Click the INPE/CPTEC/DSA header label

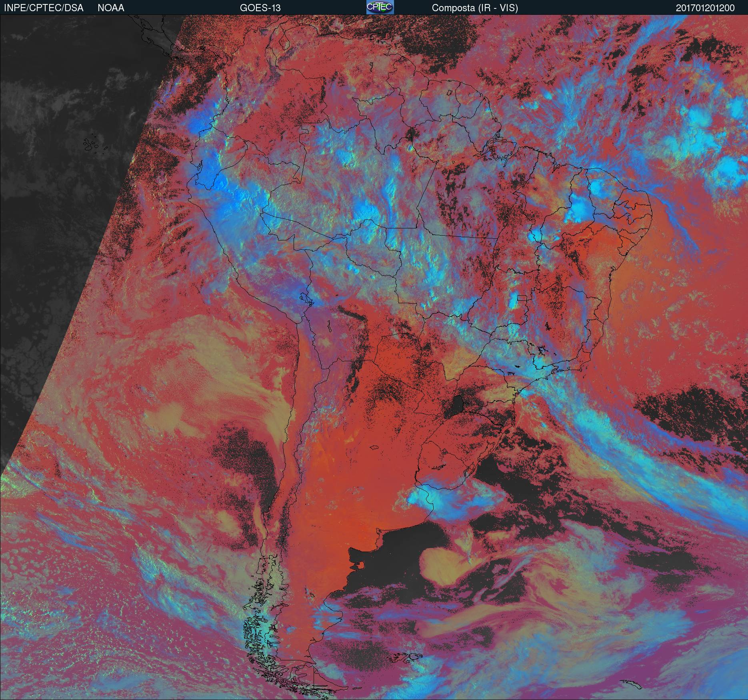pyautogui.click(x=44, y=8)
